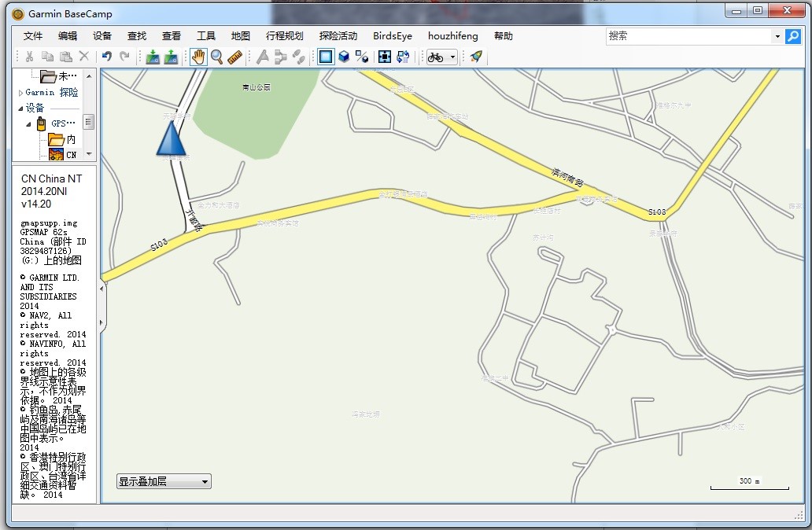Screen dimensions: 812x530
Task: Select the Hand pan tool
Action: [x=197, y=57]
